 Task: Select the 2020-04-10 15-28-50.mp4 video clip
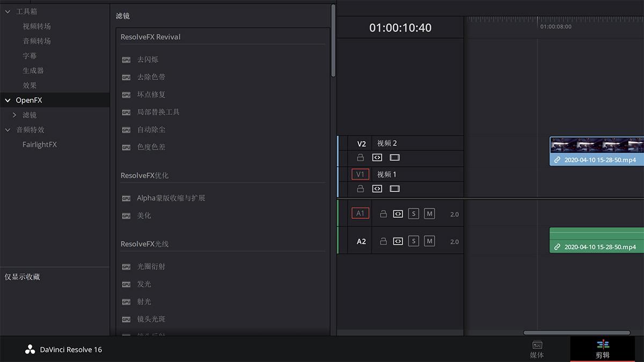[596, 151]
